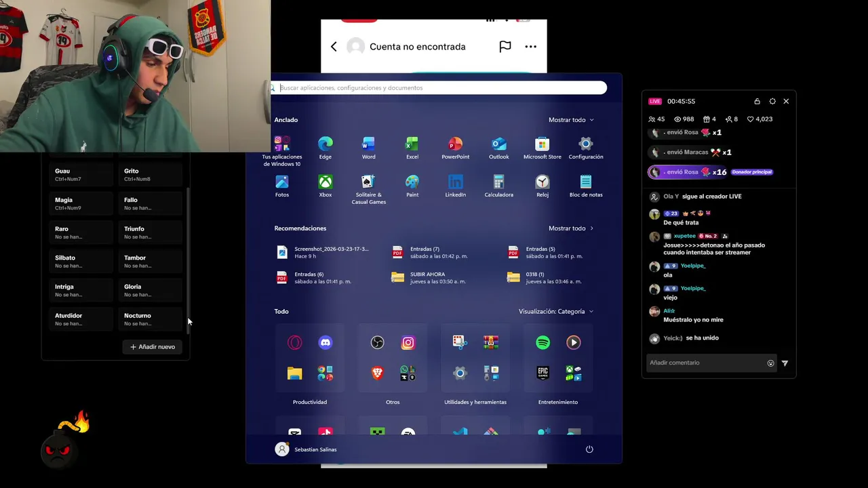Screen dimensions: 868x488
Task: Launch Brave browser in Otros category
Action: tap(377, 373)
